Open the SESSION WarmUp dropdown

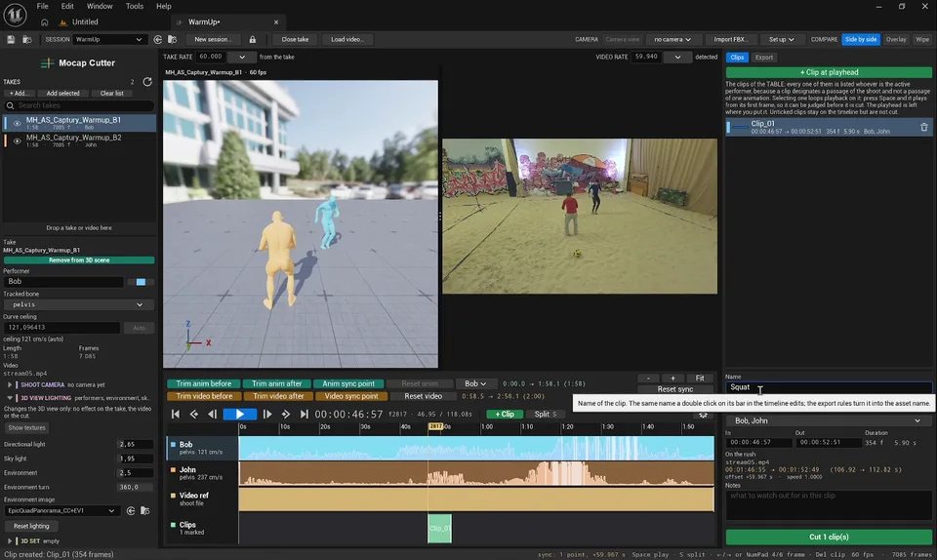(108, 39)
